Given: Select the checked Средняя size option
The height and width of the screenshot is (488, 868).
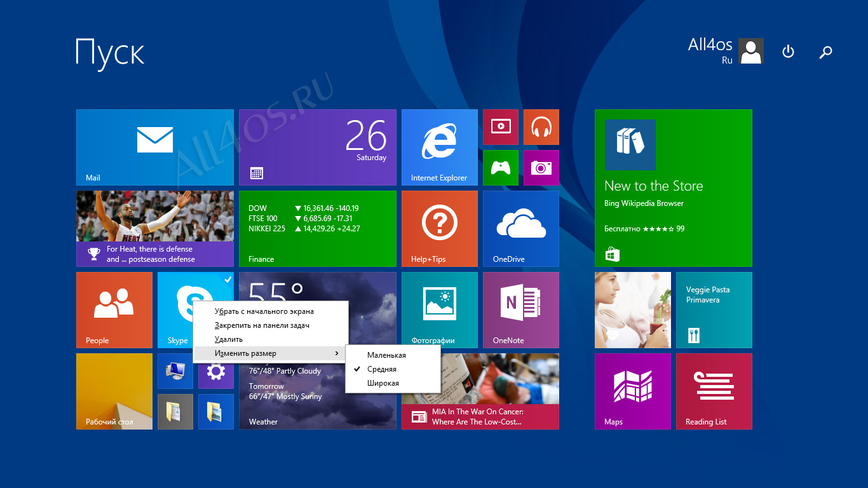Looking at the screenshot, I should tap(393, 369).
